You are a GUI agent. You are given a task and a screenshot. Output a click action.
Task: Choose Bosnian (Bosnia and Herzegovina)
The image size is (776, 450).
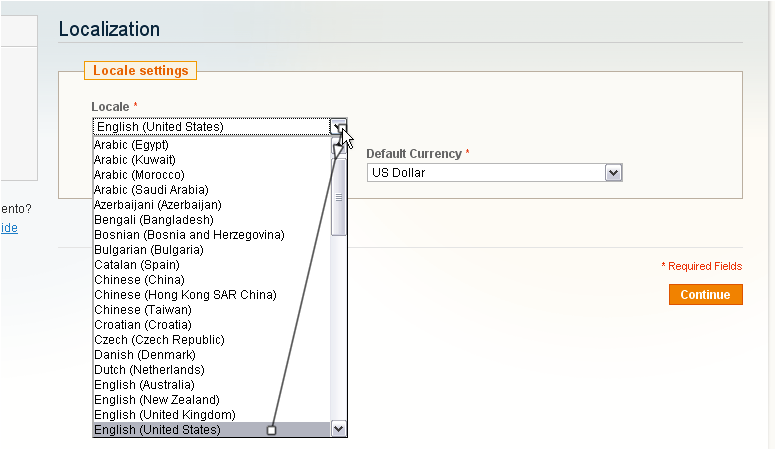pos(189,235)
